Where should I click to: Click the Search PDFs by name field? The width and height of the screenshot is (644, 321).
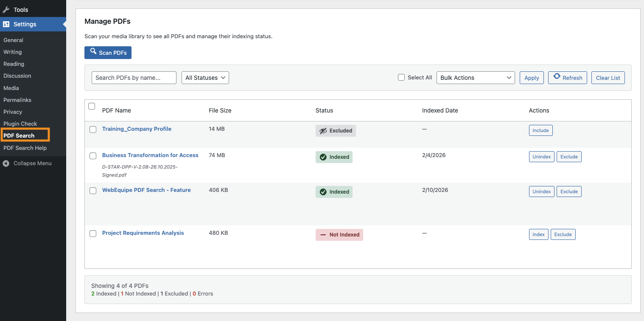pos(134,77)
